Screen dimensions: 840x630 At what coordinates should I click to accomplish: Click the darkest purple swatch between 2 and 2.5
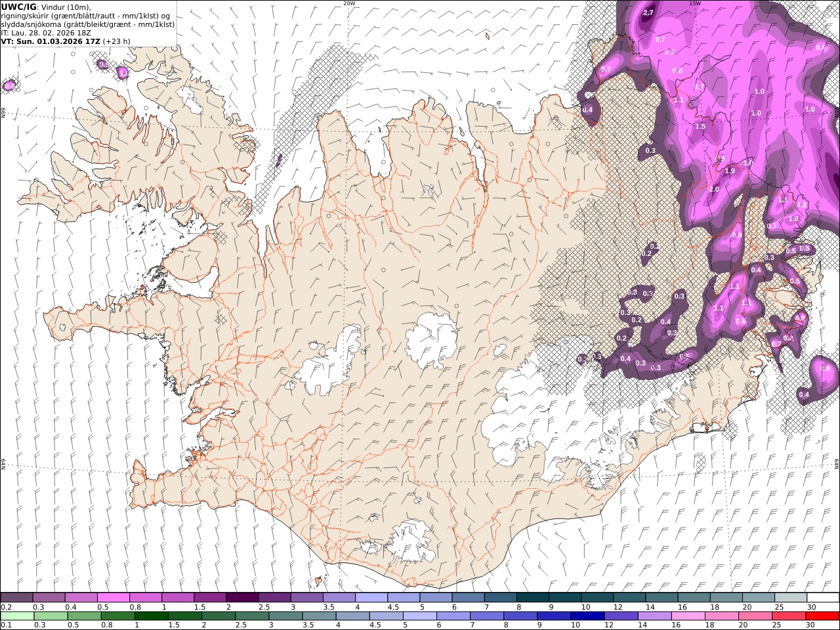[x=242, y=597]
